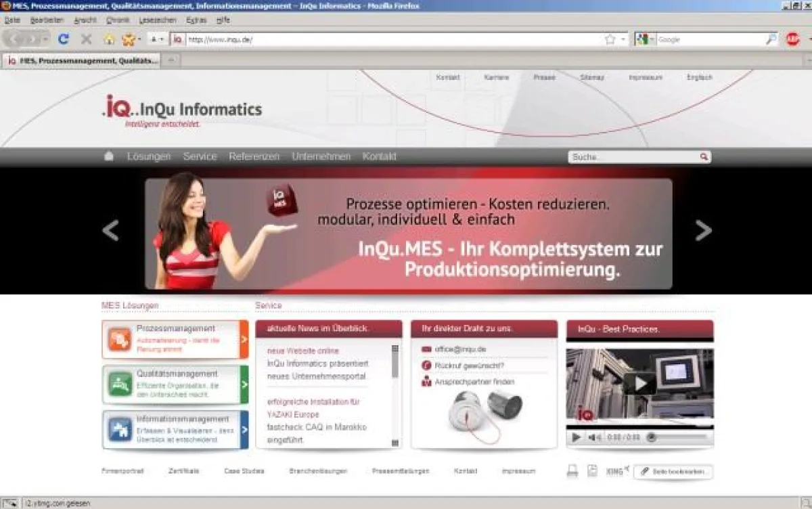Reload the page with the refresh icon
The width and height of the screenshot is (812, 509).
pos(64,39)
